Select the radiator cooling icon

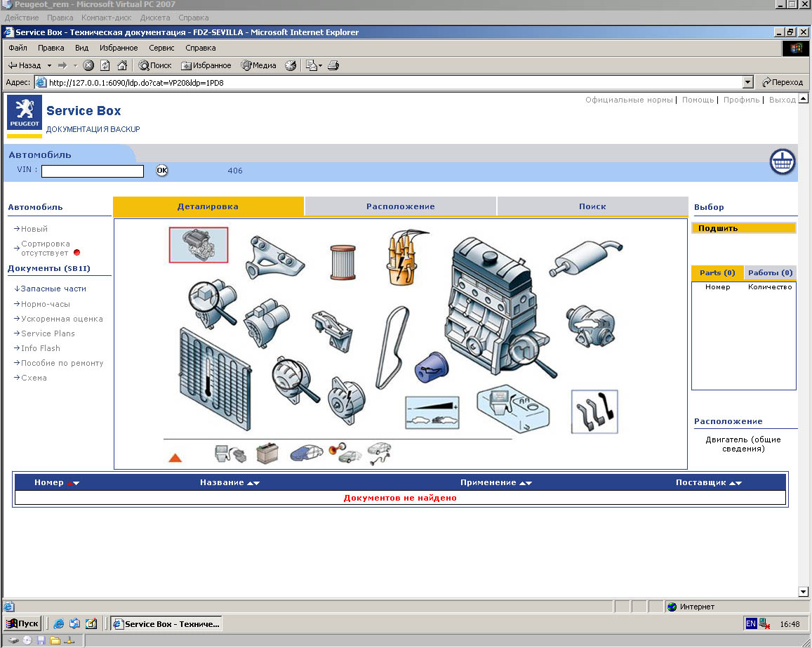click(211, 378)
